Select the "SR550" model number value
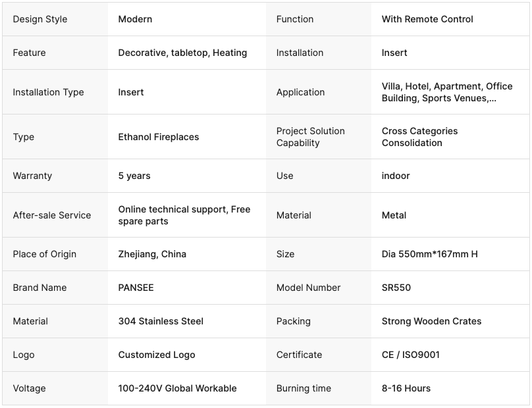 (396, 288)
